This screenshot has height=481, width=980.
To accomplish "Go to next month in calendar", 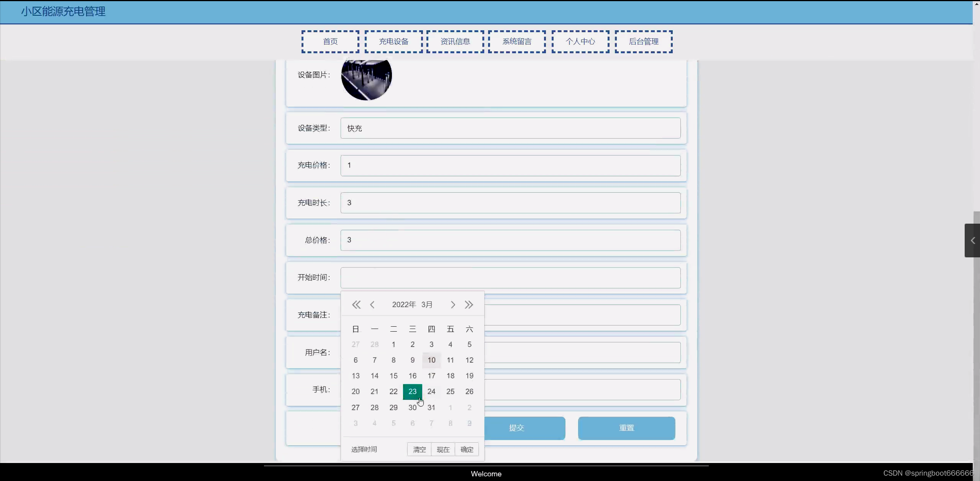I will (x=453, y=305).
